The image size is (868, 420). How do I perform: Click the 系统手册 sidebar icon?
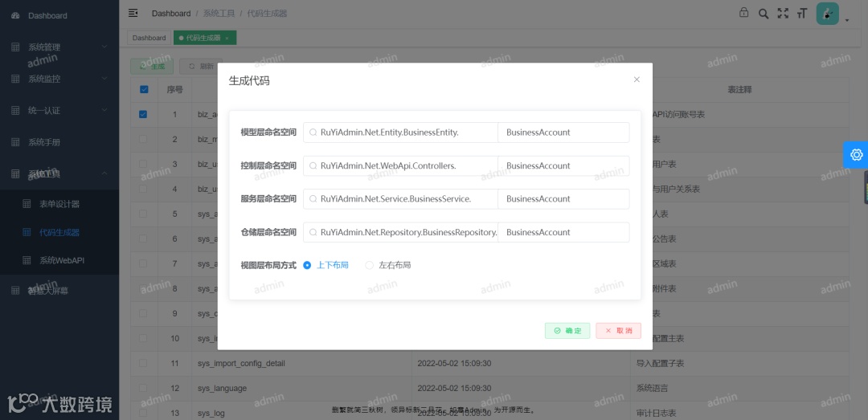[x=15, y=142]
